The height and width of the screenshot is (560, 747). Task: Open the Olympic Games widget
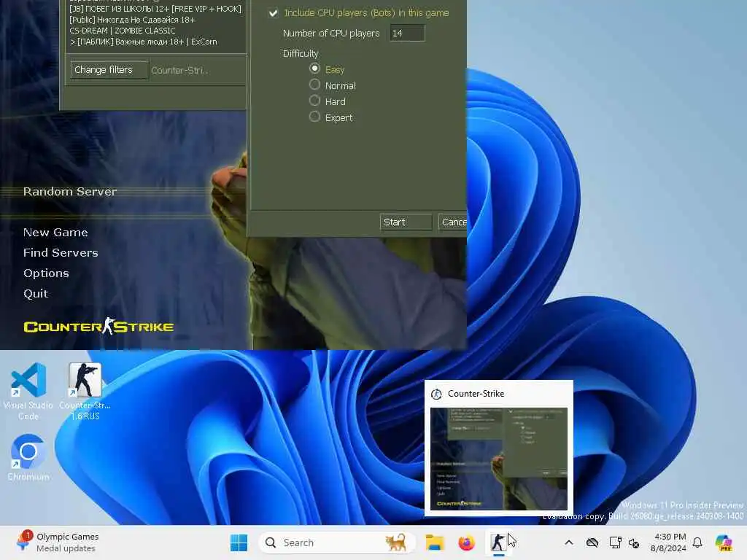(x=57, y=542)
